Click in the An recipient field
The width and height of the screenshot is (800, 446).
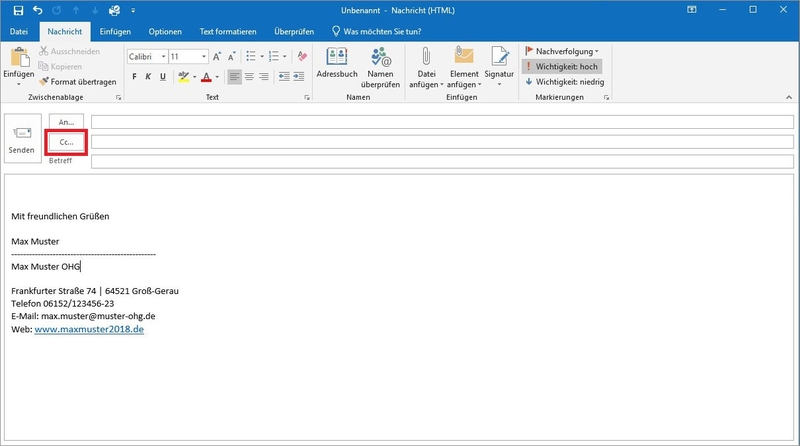coord(442,121)
